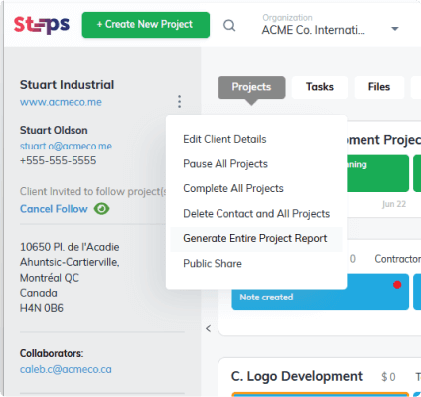The width and height of the screenshot is (421, 397).
Task: Click the Collaborators: heading
Action: tap(51, 353)
